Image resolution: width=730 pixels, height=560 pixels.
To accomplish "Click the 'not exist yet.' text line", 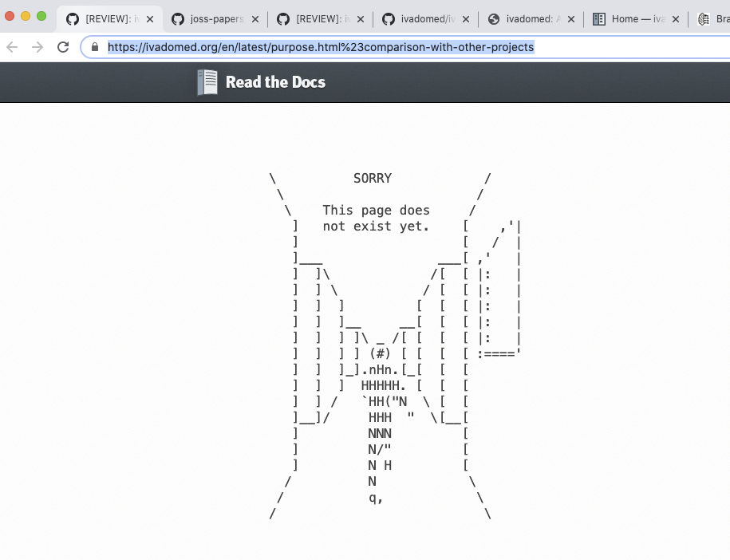I will click(x=376, y=227).
